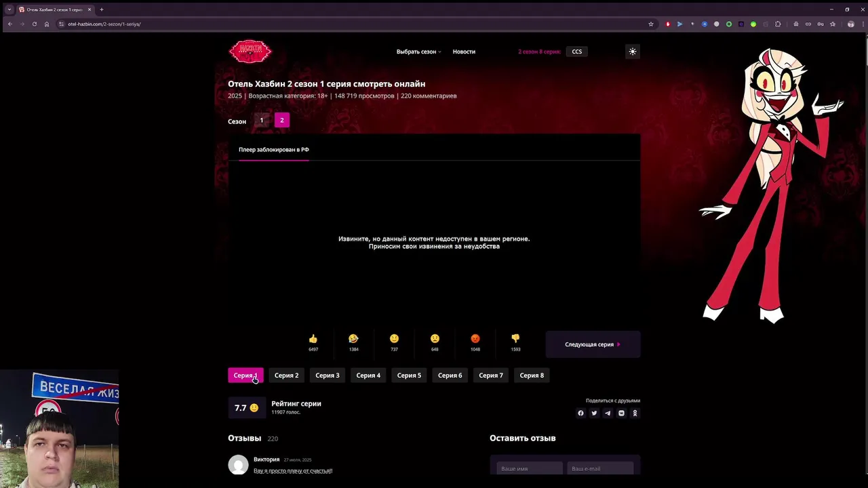Reload the page
Screen dimensions: 868x488
[x=34, y=24]
